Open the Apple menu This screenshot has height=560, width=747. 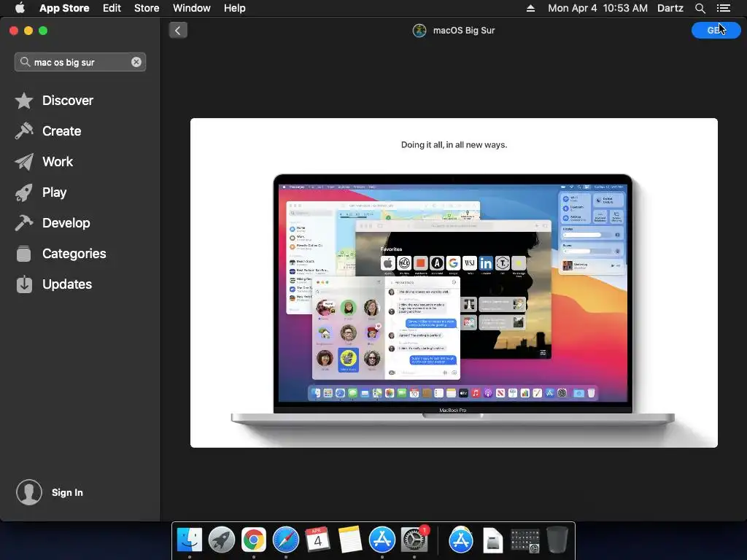point(20,8)
